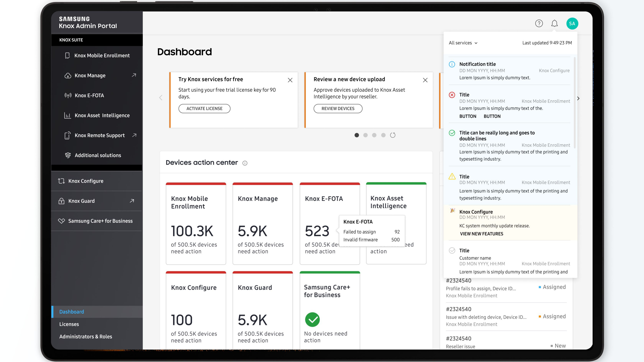Click the ACTIVATE LICENSE button
The image size is (644, 362).
tap(204, 108)
